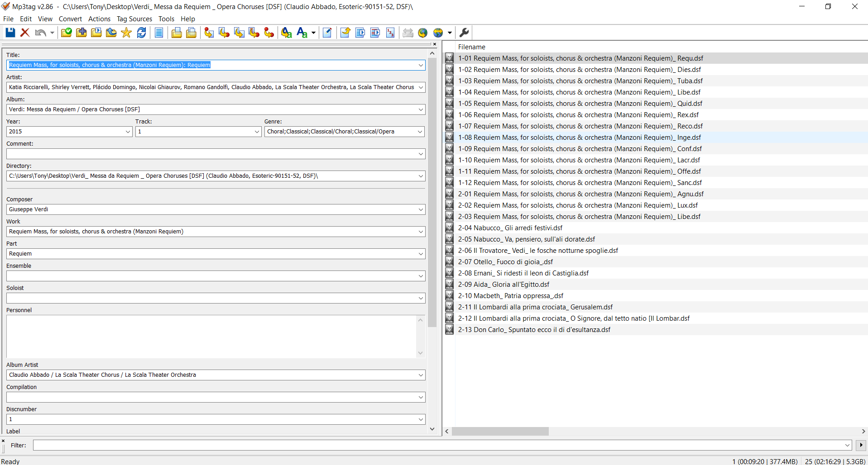Remove tag using the red X icon
868x465 pixels.
[x=25, y=33]
